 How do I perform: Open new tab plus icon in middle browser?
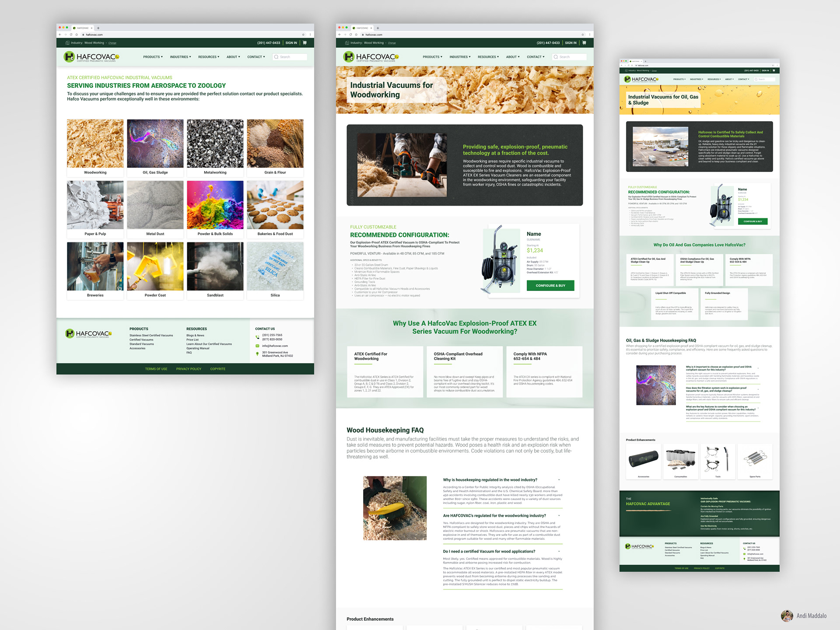pyautogui.click(x=378, y=28)
